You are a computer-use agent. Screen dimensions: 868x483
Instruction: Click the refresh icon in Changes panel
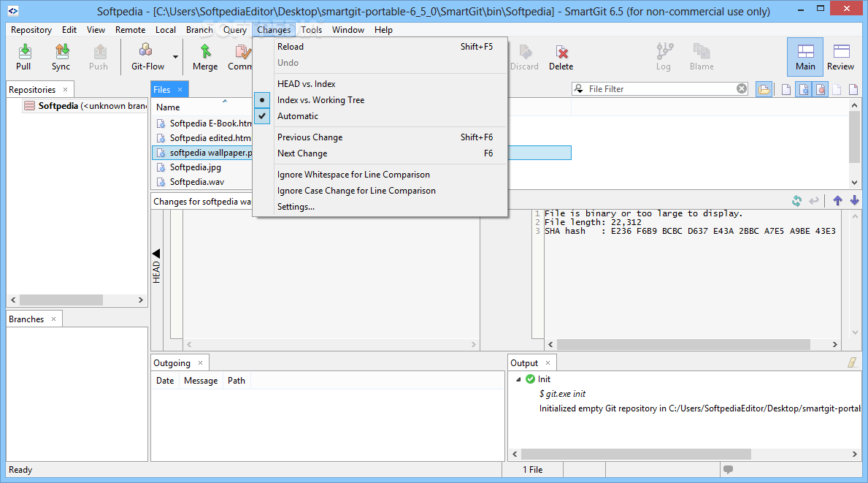tap(796, 200)
